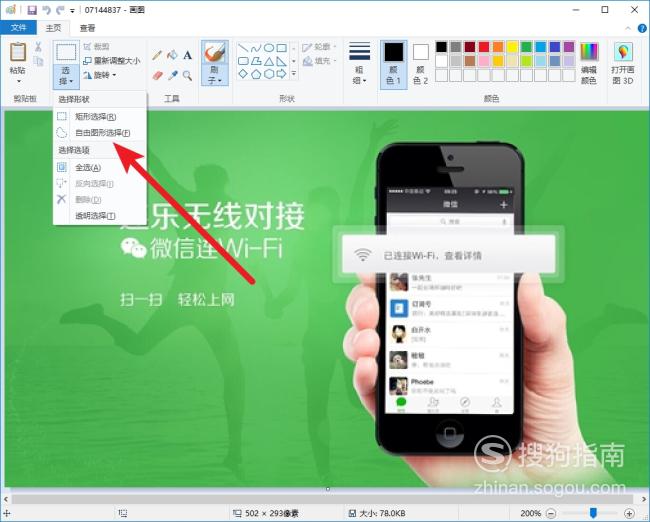Choose Rectangular selection (矩形选择)
Viewport: 650px width, 522px height.
tap(100, 117)
